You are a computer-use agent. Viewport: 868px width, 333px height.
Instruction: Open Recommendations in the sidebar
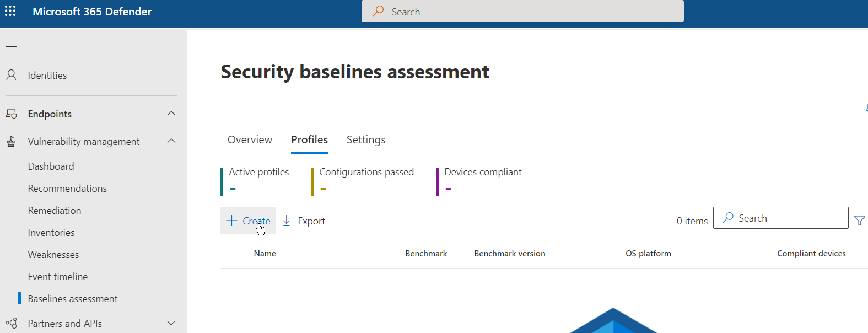pyautogui.click(x=67, y=189)
